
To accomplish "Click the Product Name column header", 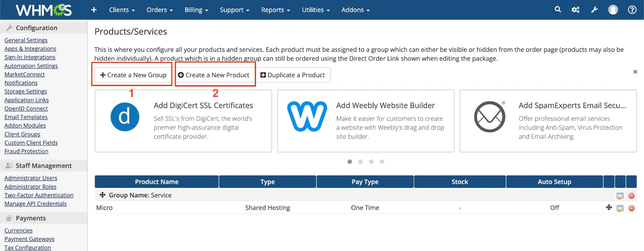I will click(x=157, y=182).
